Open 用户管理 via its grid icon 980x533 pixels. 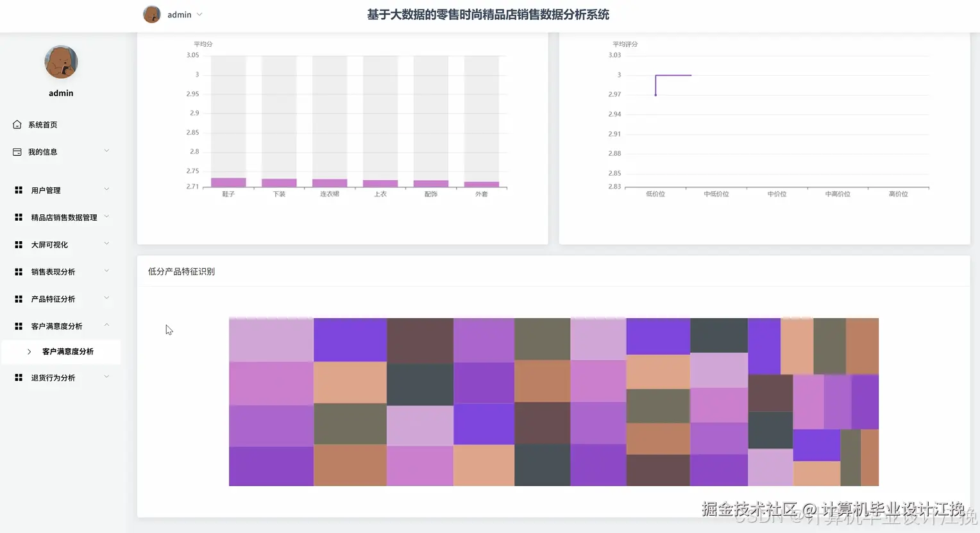(19, 190)
